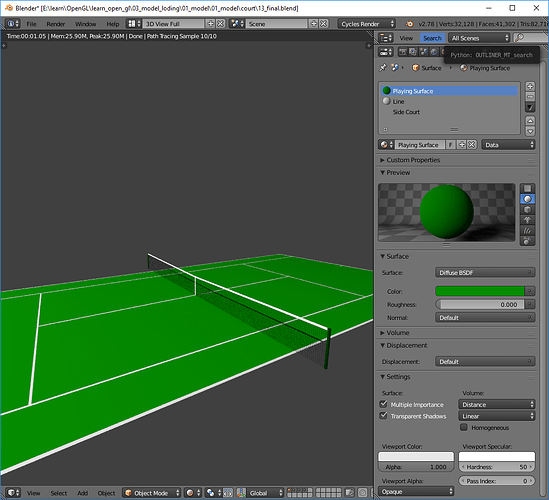Toggle the pin context icon

pos(383,67)
